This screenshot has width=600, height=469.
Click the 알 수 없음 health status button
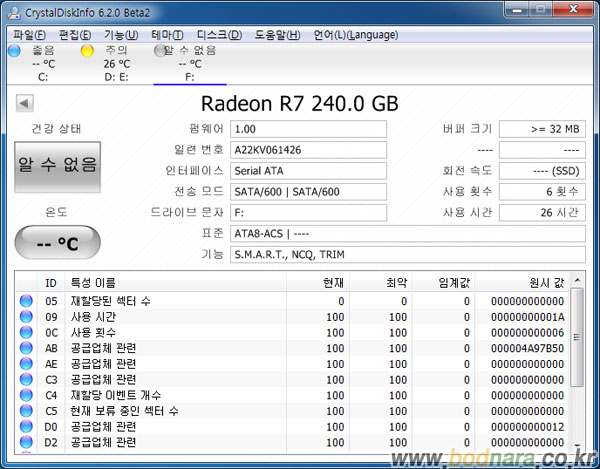(57, 167)
